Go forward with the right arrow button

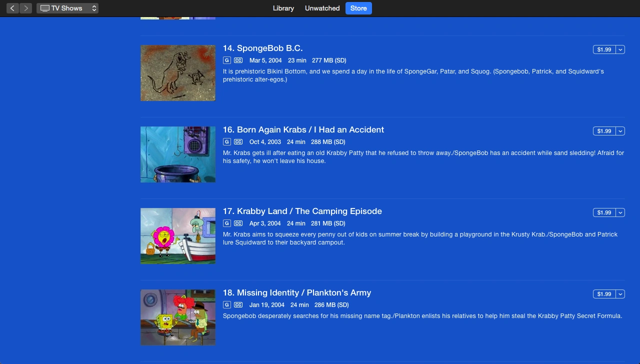[x=26, y=8]
